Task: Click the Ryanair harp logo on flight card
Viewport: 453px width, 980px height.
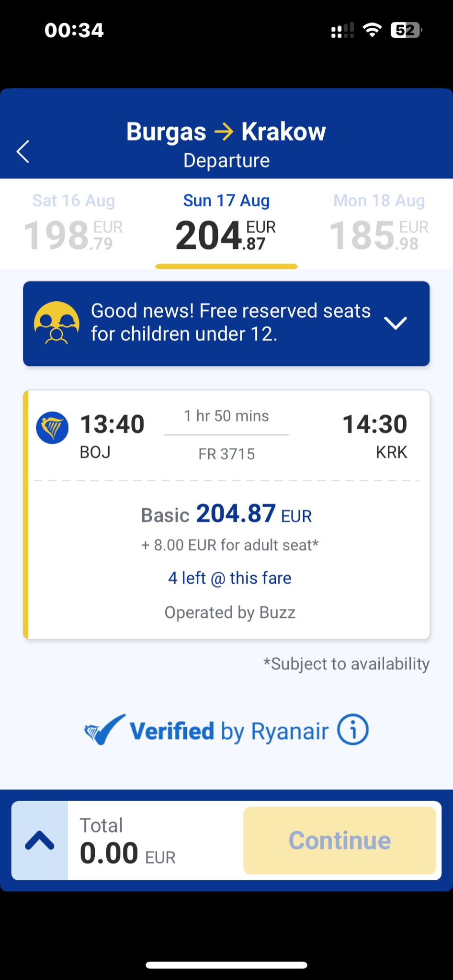Action: tap(52, 427)
